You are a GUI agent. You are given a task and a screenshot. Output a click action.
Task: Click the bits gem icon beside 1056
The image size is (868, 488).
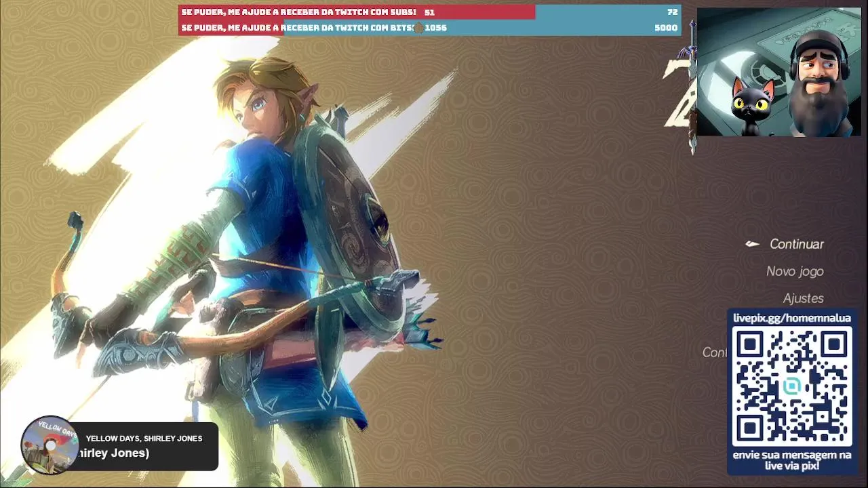click(418, 28)
